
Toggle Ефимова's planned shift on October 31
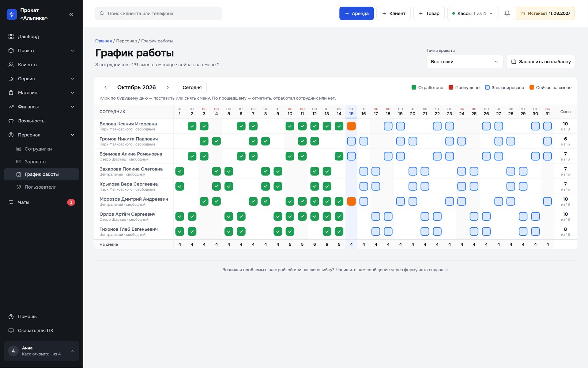tap(548, 156)
